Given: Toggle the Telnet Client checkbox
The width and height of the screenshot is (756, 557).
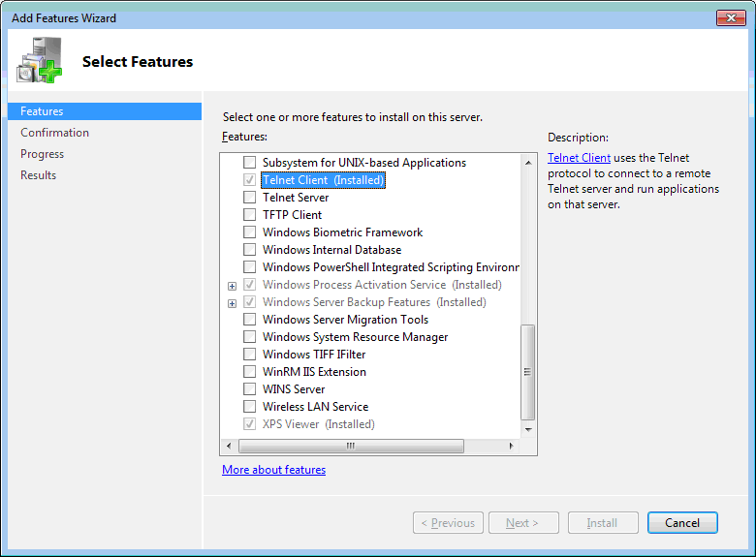Looking at the screenshot, I should coord(250,180).
